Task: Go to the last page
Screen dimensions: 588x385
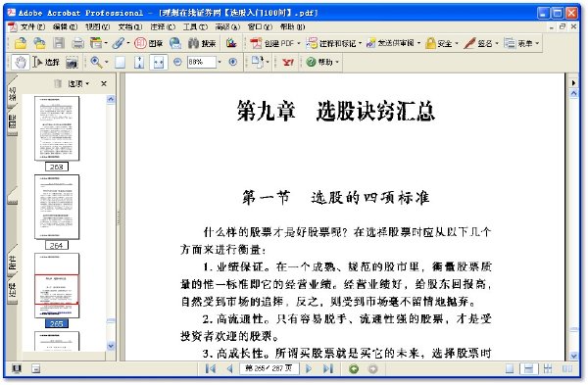Action: coord(327,369)
